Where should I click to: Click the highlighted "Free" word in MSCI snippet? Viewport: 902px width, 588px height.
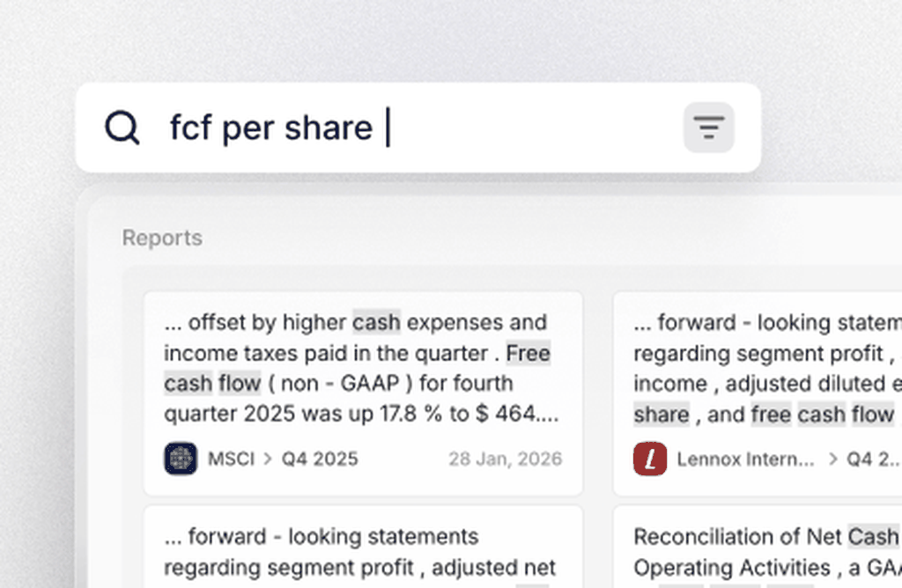[x=528, y=353]
